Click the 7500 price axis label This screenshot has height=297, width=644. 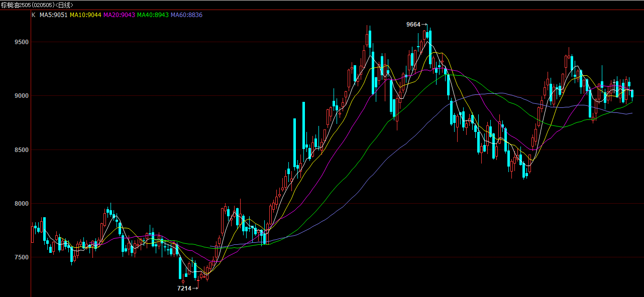[22, 257]
